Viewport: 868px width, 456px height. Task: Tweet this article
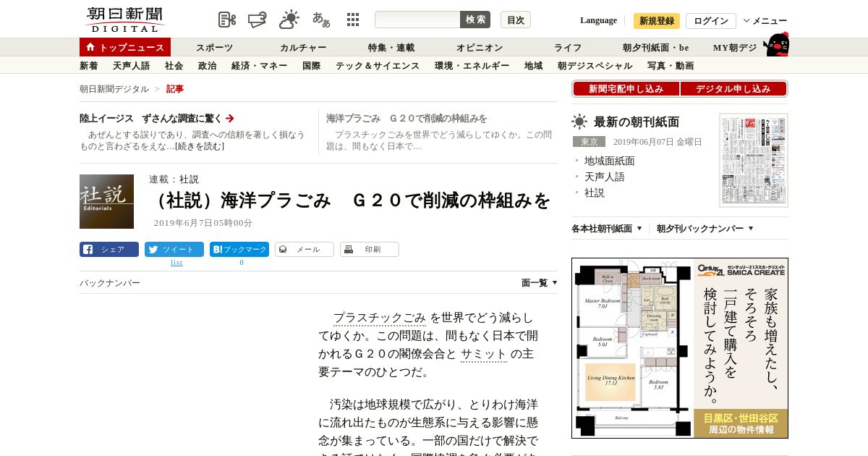coord(174,250)
